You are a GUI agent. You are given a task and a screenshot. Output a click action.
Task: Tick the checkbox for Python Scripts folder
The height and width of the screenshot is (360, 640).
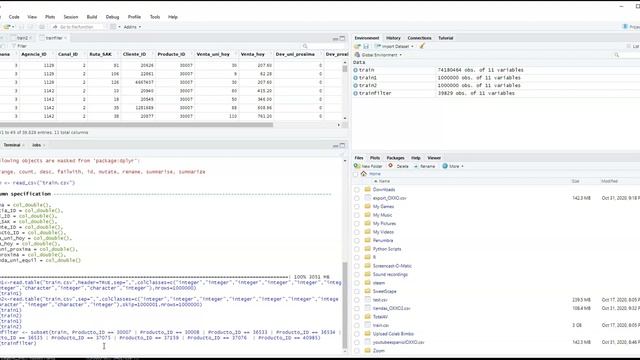click(357, 249)
